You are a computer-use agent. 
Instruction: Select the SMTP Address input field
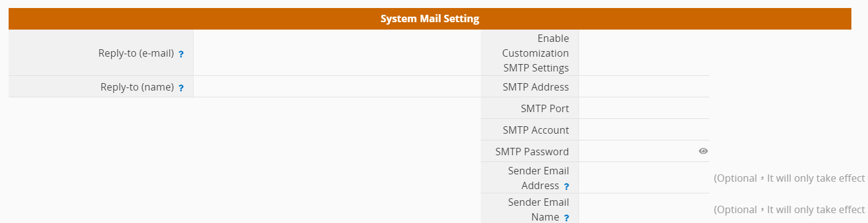point(644,87)
